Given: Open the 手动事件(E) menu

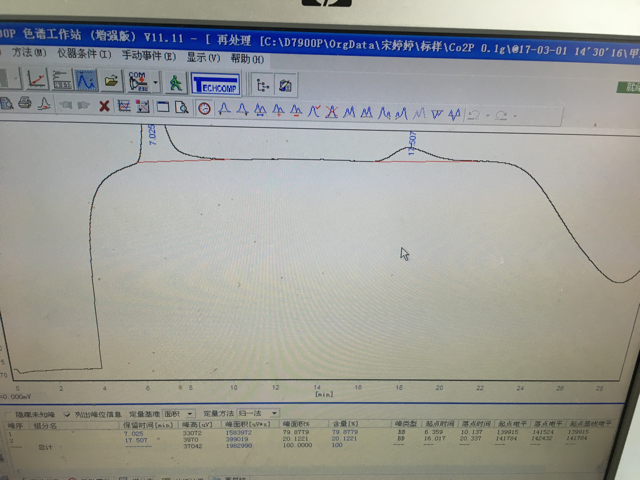Looking at the screenshot, I should (x=149, y=55).
